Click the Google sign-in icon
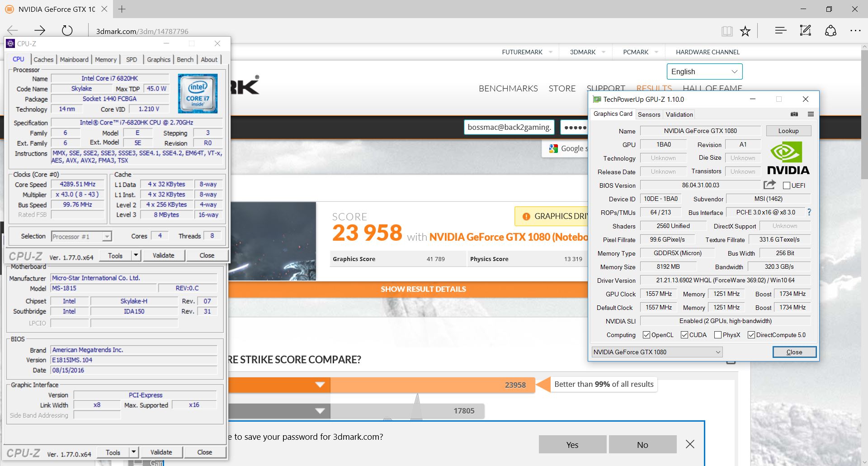Screen dimensions: 868x466 [x=553, y=148]
